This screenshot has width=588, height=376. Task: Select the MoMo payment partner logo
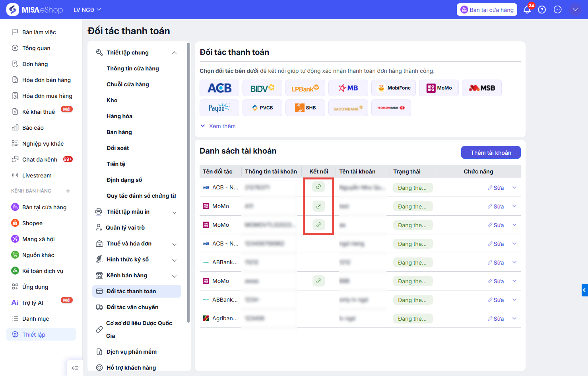pyautogui.click(x=439, y=88)
